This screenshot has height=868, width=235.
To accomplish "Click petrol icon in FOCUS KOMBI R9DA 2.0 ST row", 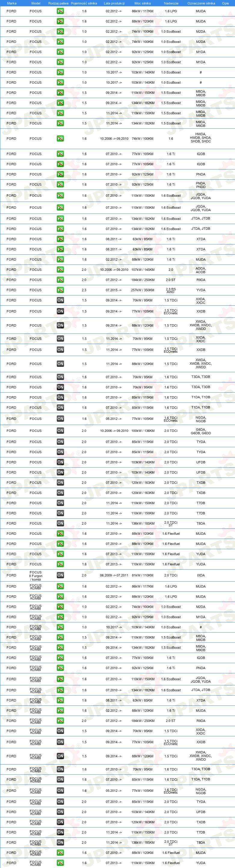I will [60, 721].
